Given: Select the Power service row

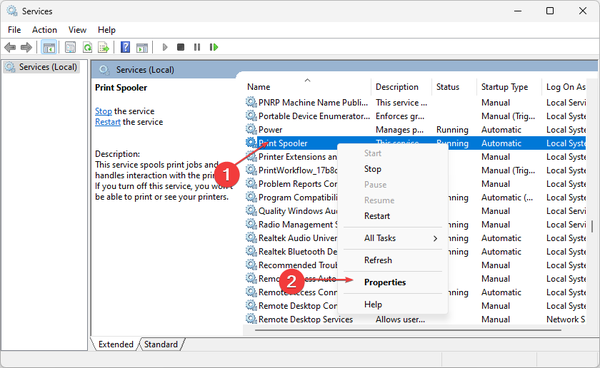Looking at the screenshot, I should click(415, 130).
